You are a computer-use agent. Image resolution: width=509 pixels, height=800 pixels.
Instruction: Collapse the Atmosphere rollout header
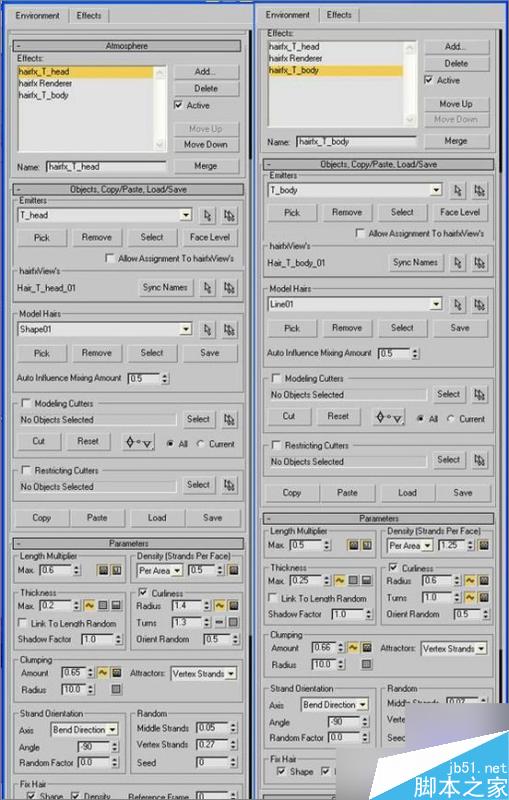pos(126,46)
